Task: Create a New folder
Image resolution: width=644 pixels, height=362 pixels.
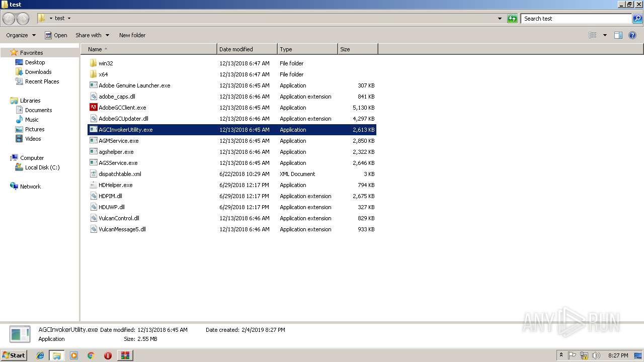Action: [132, 35]
